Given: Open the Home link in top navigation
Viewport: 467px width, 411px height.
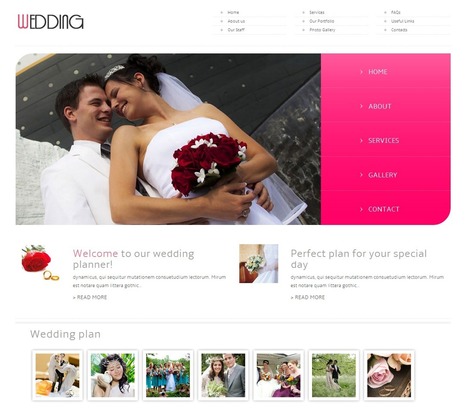Looking at the screenshot, I should tap(233, 12).
